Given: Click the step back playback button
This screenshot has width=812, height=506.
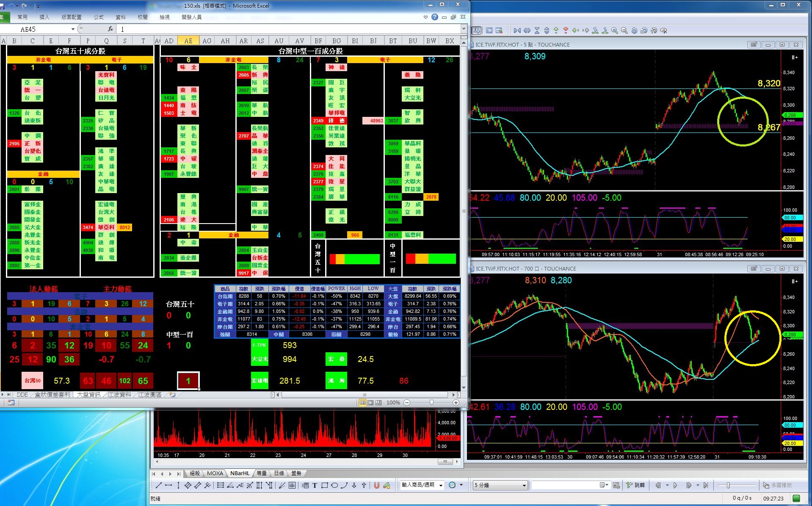Looking at the screenshot, I should coord(658,485).
